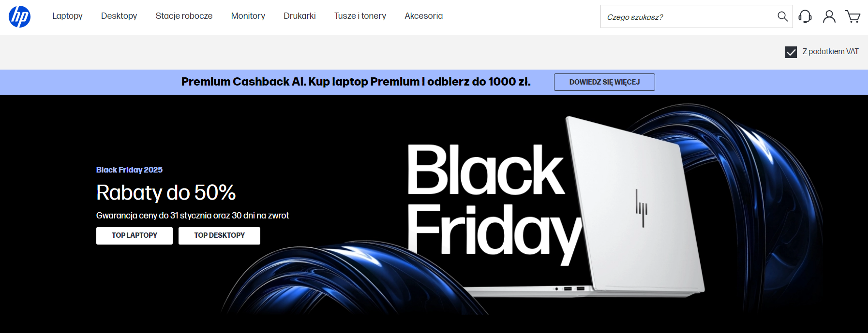Screen dimensions: 868x333
Task: Expand the Stacje robocze menu
Action: [184, 16]
